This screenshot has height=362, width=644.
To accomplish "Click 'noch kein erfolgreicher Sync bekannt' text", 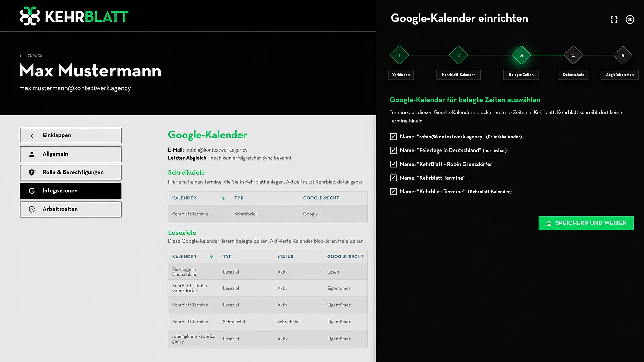I will click(x=251, y=158).
